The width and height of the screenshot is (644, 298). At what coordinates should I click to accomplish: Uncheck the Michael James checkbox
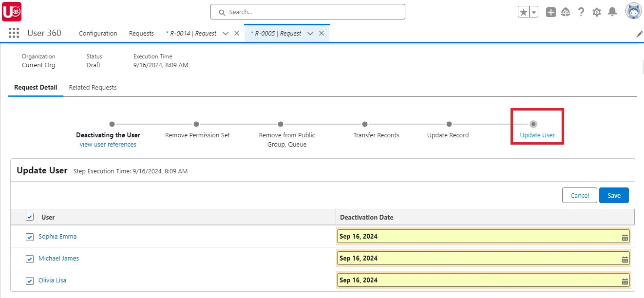(30, 259)
